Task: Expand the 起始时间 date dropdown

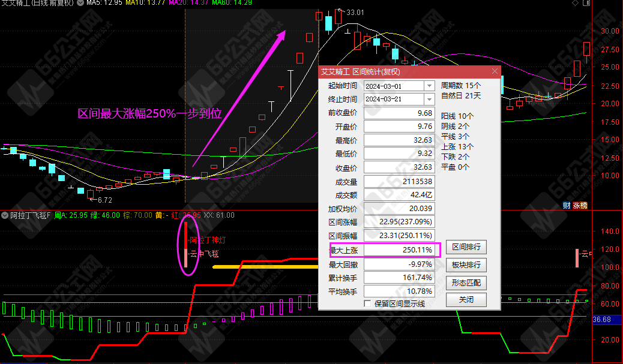Action: tap(429, 86)
